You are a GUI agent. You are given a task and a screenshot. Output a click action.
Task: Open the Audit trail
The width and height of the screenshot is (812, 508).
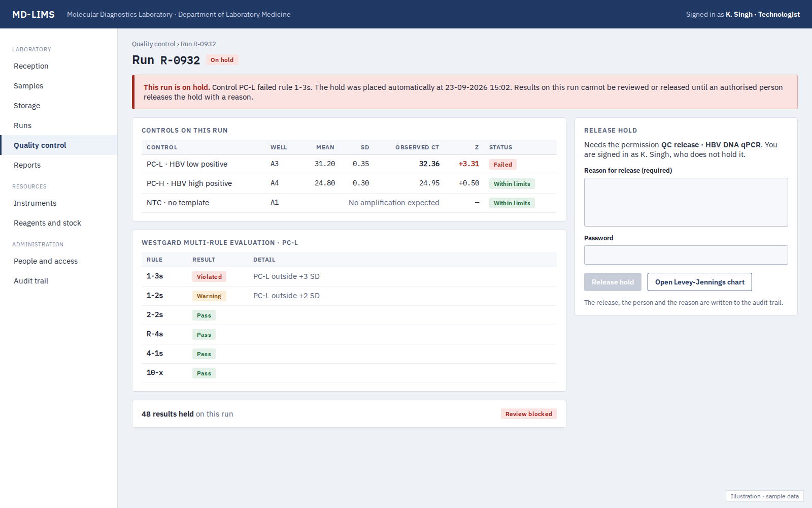[x=58, y=281]
